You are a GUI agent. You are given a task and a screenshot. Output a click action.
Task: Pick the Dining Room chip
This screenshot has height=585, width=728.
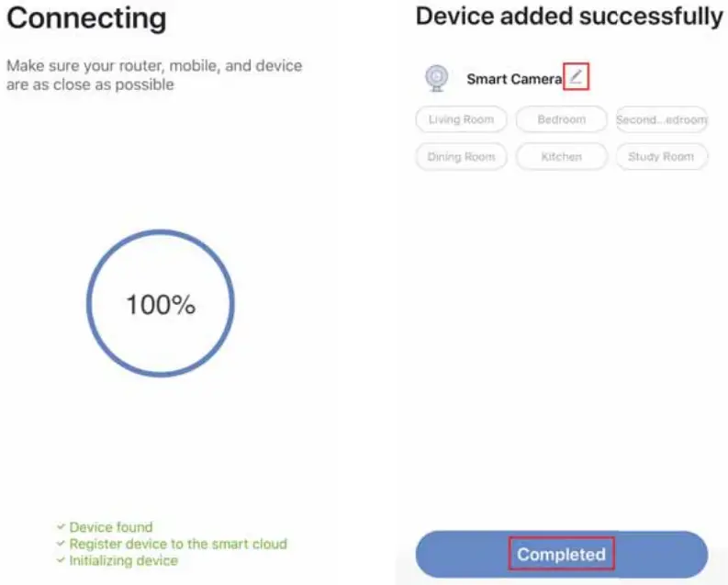pos(461,157)
